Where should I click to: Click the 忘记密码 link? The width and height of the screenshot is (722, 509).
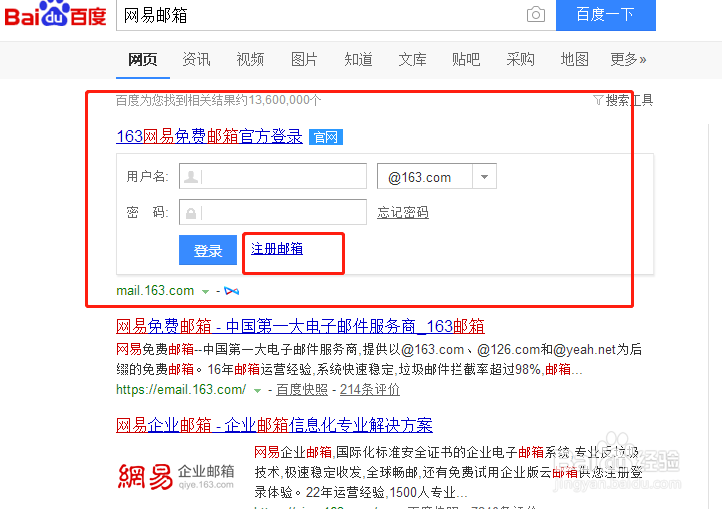pyautogui.click(x=403, y=212)
